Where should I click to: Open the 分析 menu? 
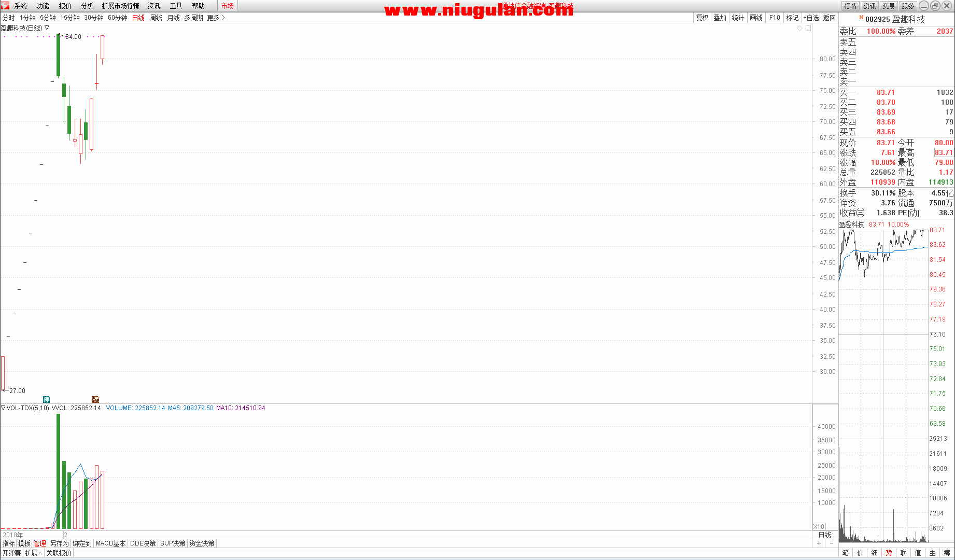point(88,6)
